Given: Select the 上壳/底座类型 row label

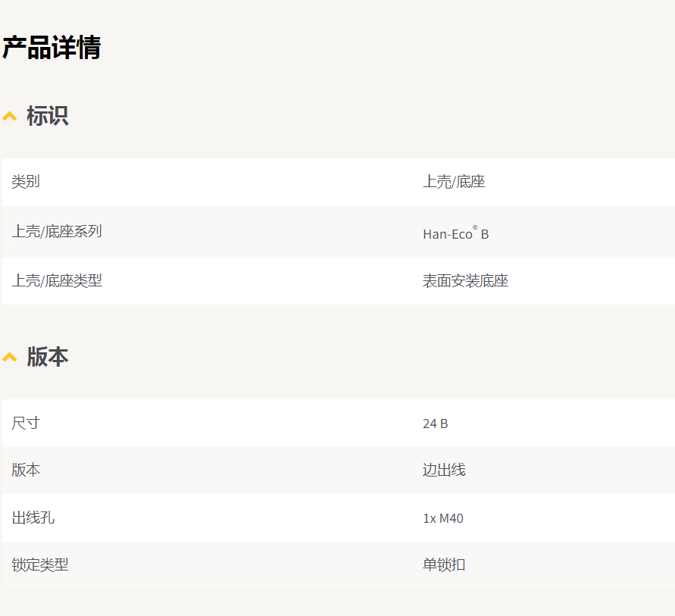Looking at the screenshot, I should pos(57,281).
